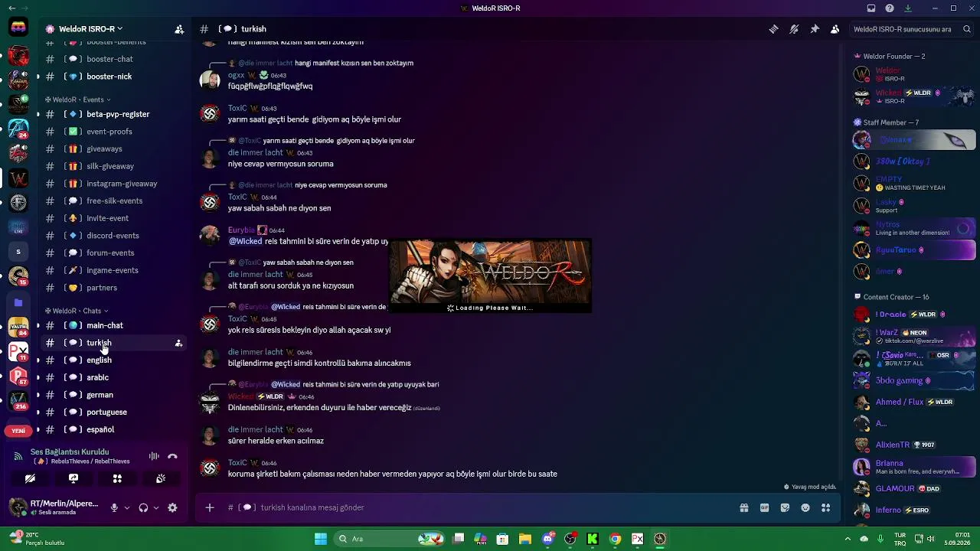Open the WeldoR server icon in server list
This screenshot has height=551, width=980.
click(x=18, y=178)
